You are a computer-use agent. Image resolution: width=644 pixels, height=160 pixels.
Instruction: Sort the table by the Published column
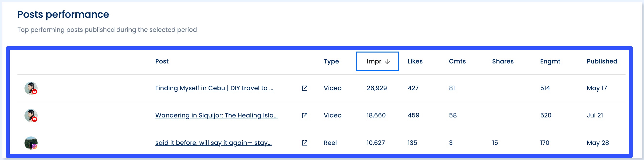tap(602, 61)
